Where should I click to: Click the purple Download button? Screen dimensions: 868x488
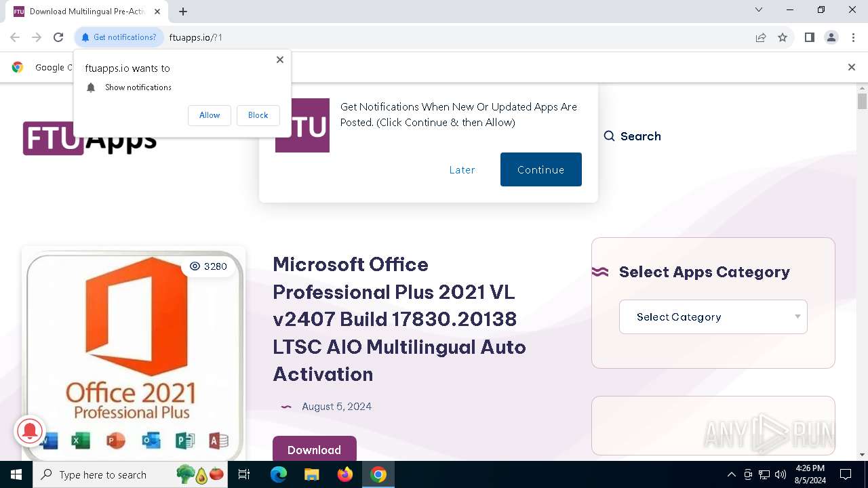[x=314, y=450]
